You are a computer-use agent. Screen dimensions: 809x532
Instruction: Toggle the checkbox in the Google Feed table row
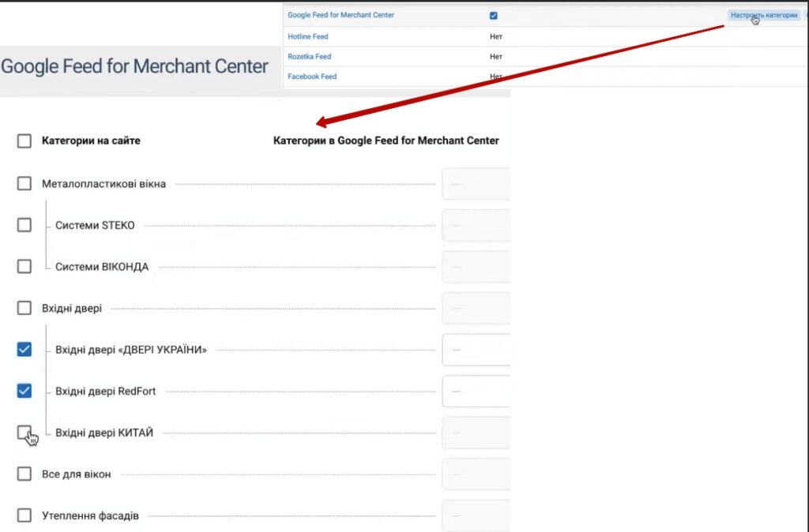pyautogui.click(x=494, y=16)
